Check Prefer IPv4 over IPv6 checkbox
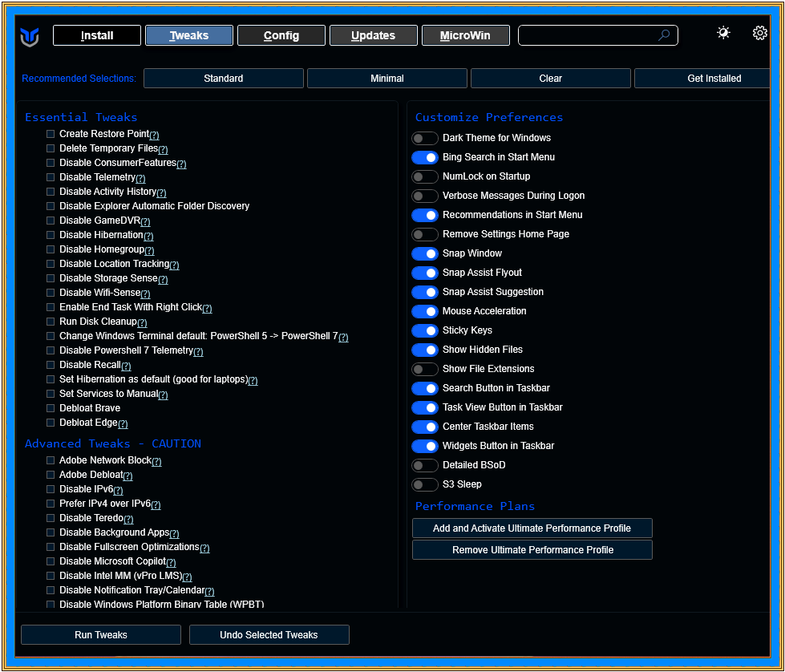This screenshot has height=672, width=785. coord(51,504)
